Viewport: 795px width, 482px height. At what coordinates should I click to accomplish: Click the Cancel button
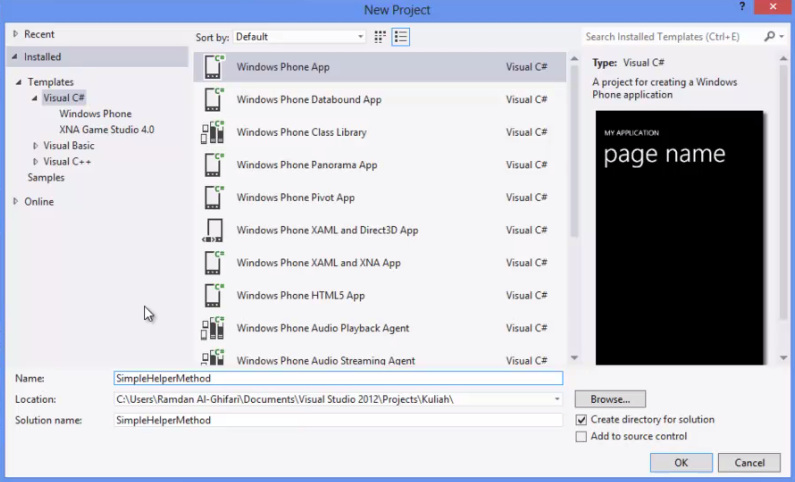coord(749,462)
